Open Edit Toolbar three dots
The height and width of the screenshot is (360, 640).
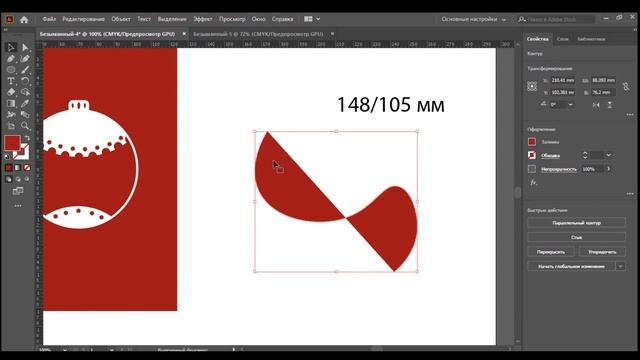pyautogui.click(x=18, y=206)
